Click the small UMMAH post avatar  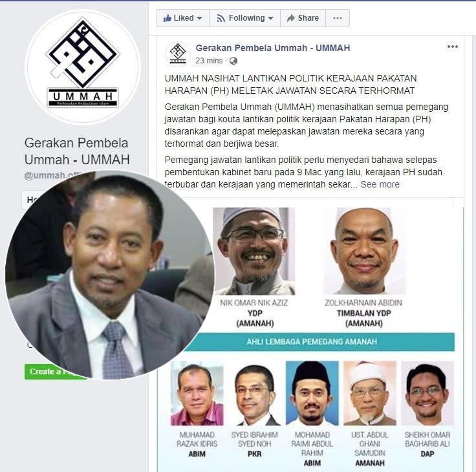point(178,54)
